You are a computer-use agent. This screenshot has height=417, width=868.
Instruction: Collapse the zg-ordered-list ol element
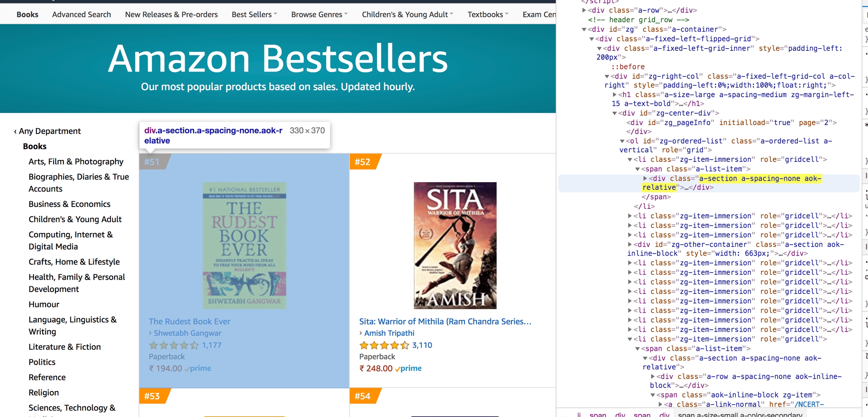tap(622, 141)
